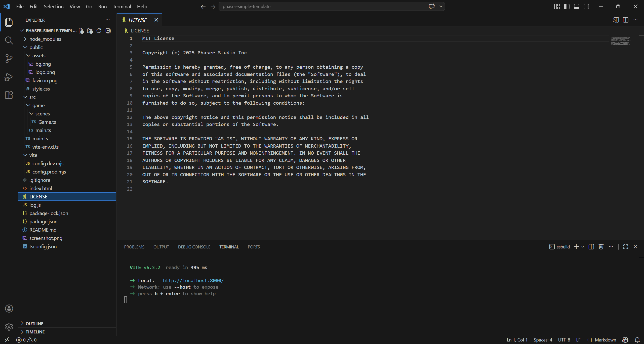
Task: Refresh the Explorer file tree
Action: click(99, 31)
